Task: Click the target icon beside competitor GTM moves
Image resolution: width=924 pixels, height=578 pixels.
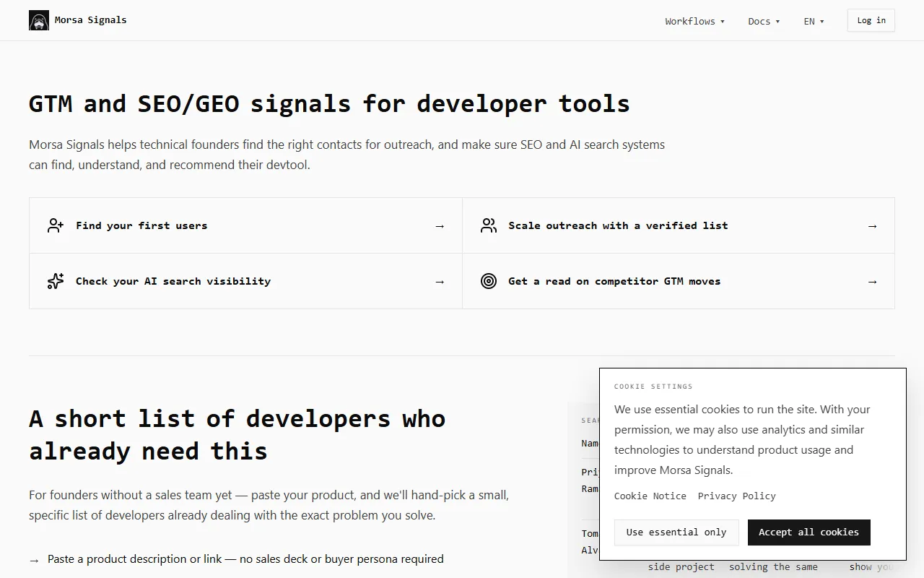Action: (x=489, y=281)
